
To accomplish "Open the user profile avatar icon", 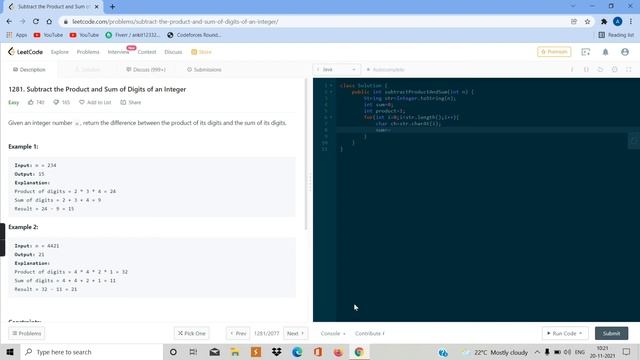I will click(x=624, y=52).
